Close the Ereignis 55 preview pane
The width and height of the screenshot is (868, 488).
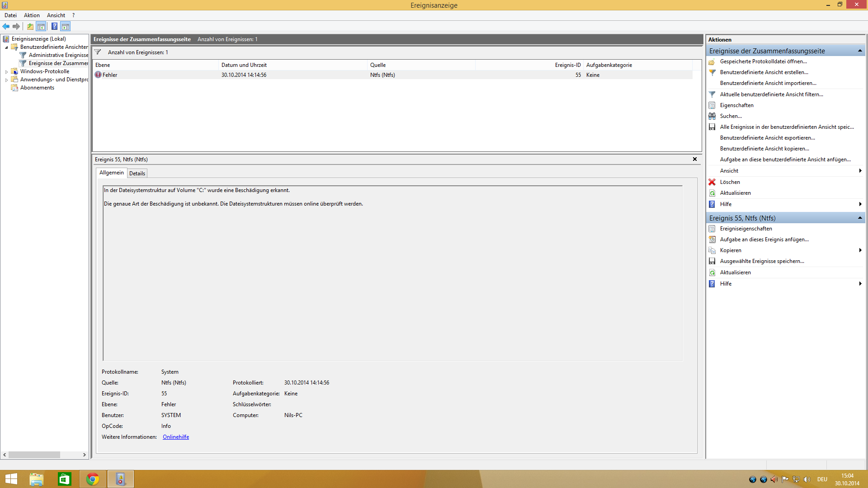pyautogui.click(x=695, y=159)
